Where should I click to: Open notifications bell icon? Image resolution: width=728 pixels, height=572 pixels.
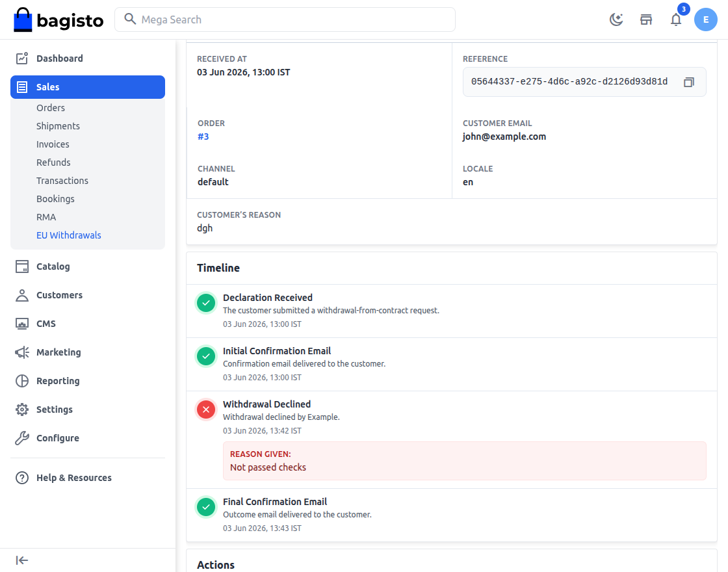676,19
